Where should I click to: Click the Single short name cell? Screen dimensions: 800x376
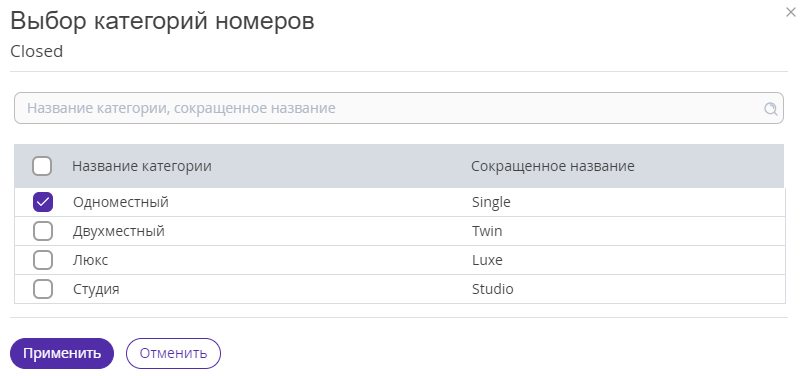tap(491, 202)
